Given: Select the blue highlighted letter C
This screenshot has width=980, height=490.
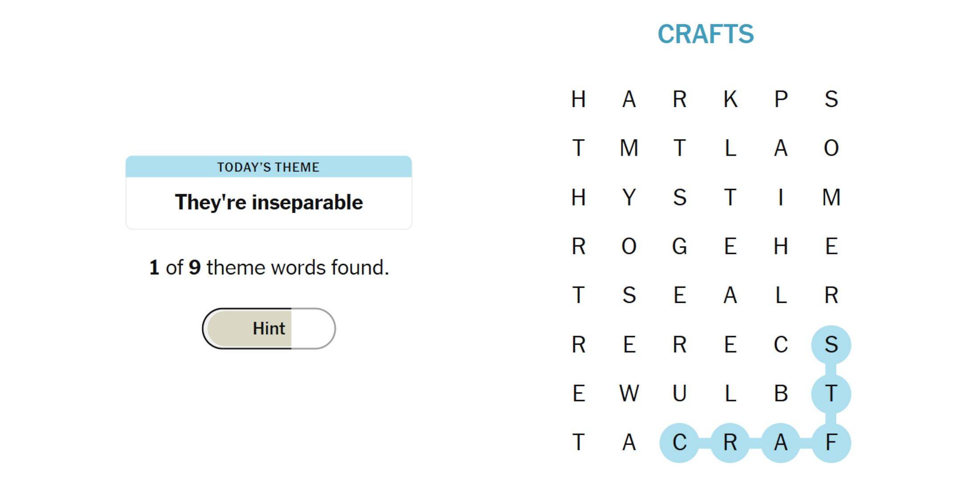Looking at the screenshot, I should tap(679, 442).
